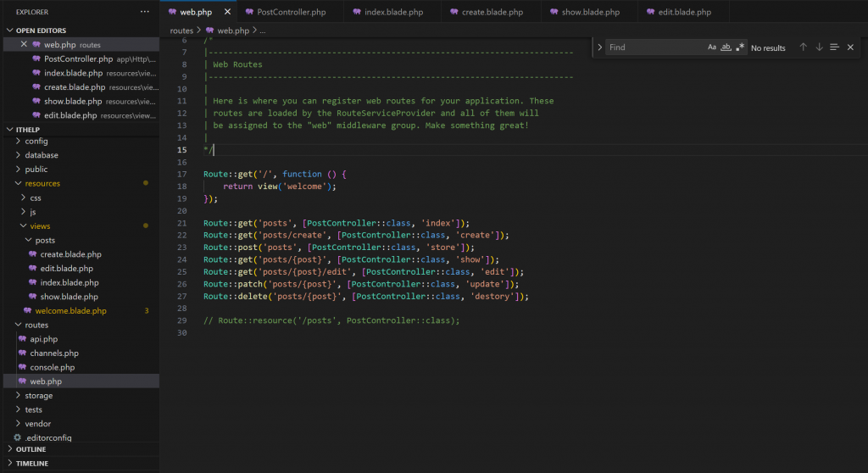Open Explorer more actions ellipsis menu

pyautogui.click(x=144, y=12)
